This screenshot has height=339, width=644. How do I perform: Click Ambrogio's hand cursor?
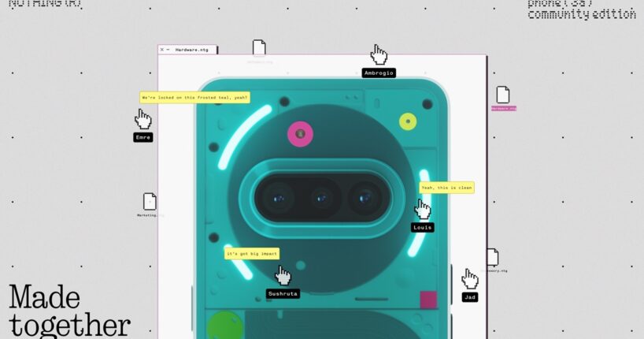(379, 54)
